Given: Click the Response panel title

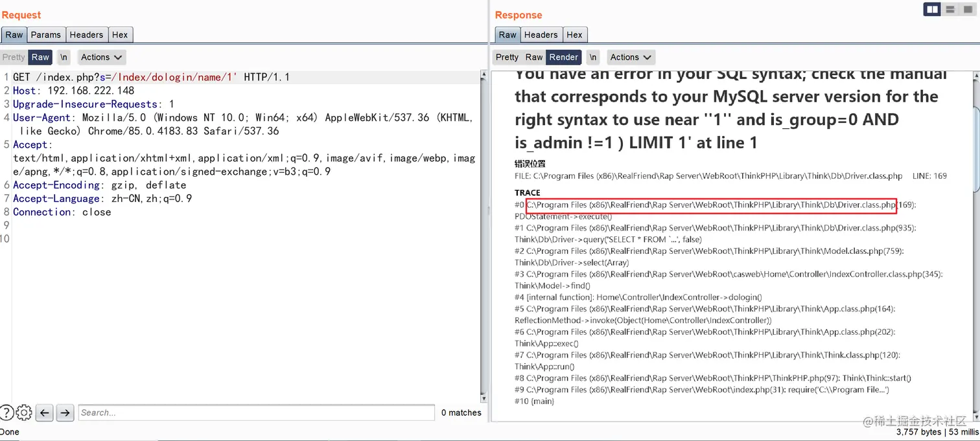Looking at the screenshot, I should click(x=519, y=15).
